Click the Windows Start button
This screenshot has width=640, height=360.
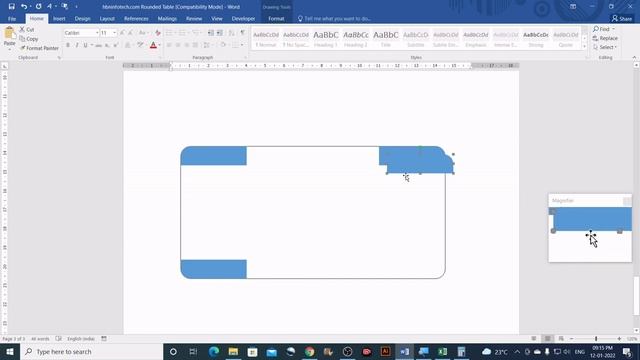(x=10, y=351)
